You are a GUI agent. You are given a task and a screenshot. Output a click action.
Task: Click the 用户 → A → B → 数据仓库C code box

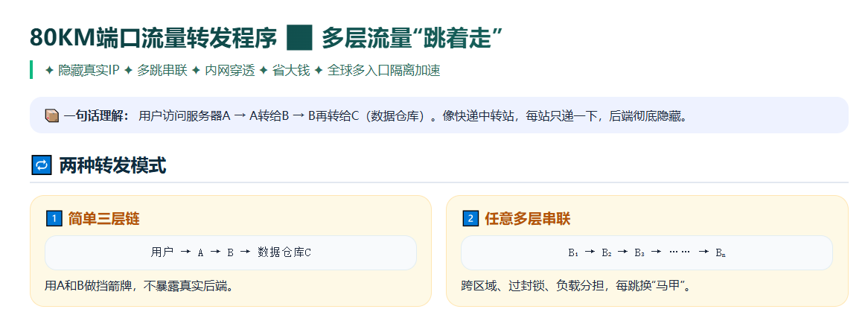[x=230, y=253]
